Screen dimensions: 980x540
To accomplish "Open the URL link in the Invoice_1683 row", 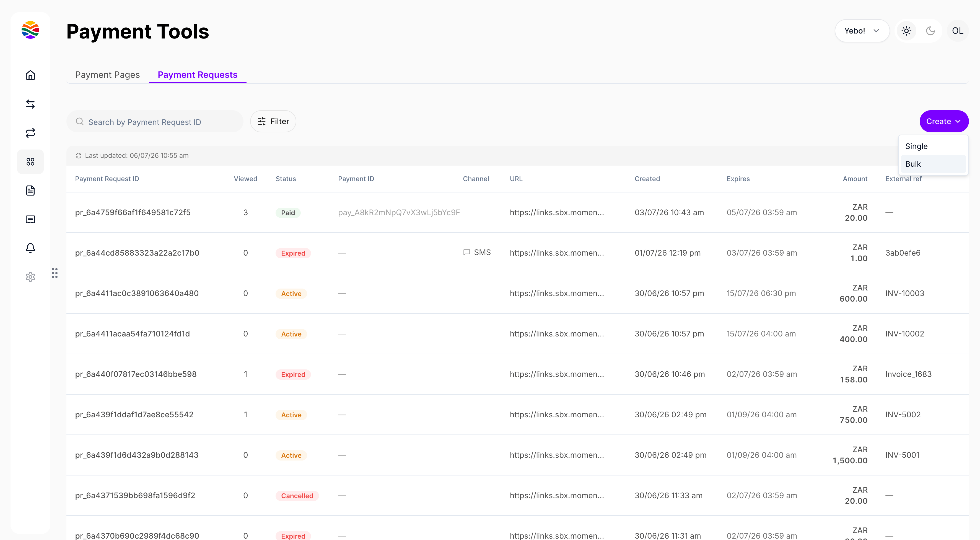I will click(557, 374).
